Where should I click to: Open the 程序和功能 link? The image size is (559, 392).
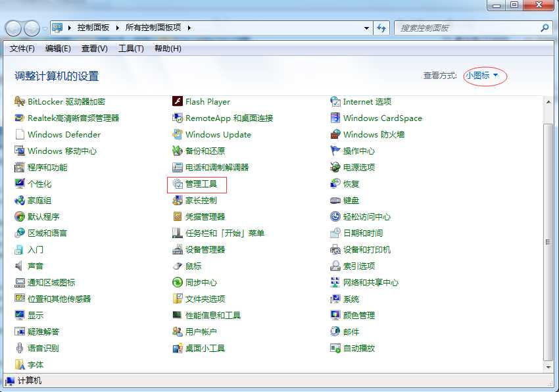click(47, 167)
